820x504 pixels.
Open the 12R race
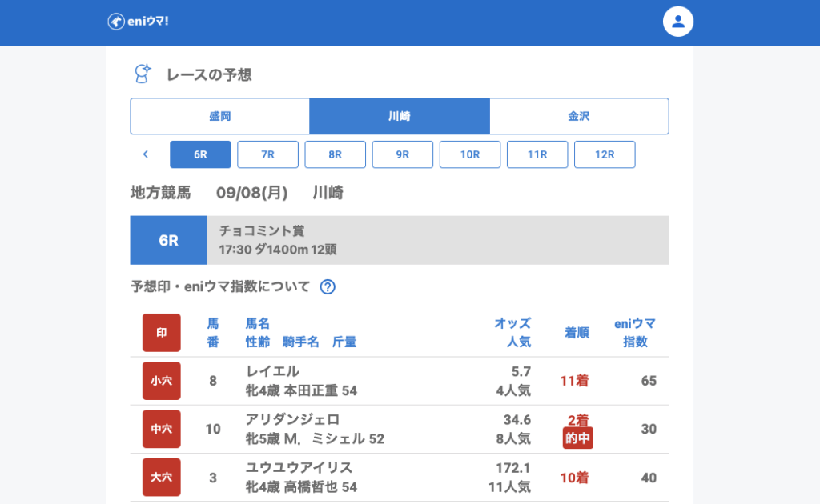tap(605, 154)
